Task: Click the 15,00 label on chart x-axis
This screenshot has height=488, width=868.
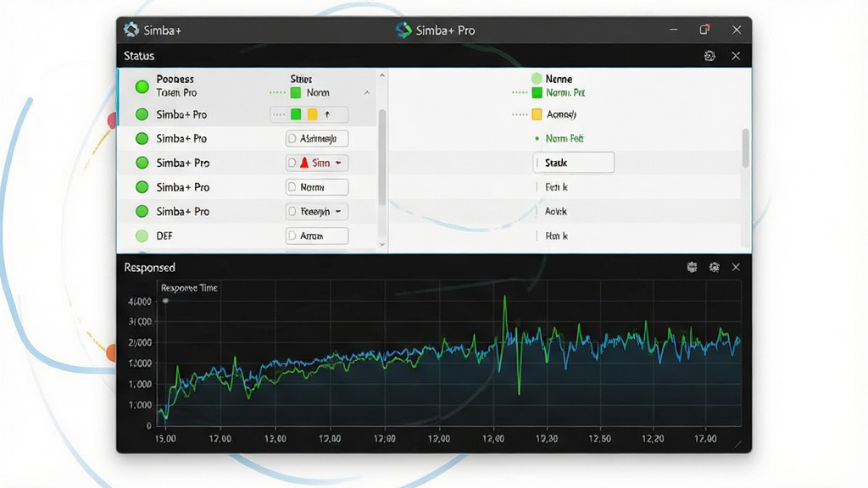Action: pyautogui.click(x=165, y=439)
